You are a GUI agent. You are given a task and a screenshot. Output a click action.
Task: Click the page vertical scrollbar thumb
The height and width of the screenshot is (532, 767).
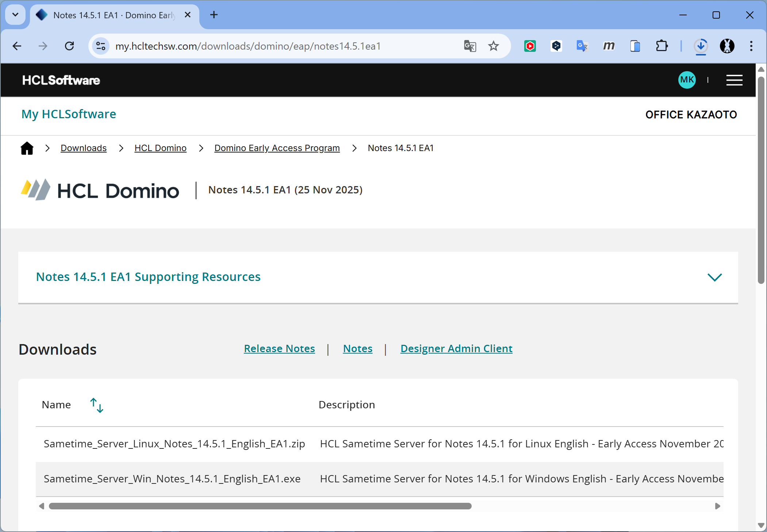point(761,180)
